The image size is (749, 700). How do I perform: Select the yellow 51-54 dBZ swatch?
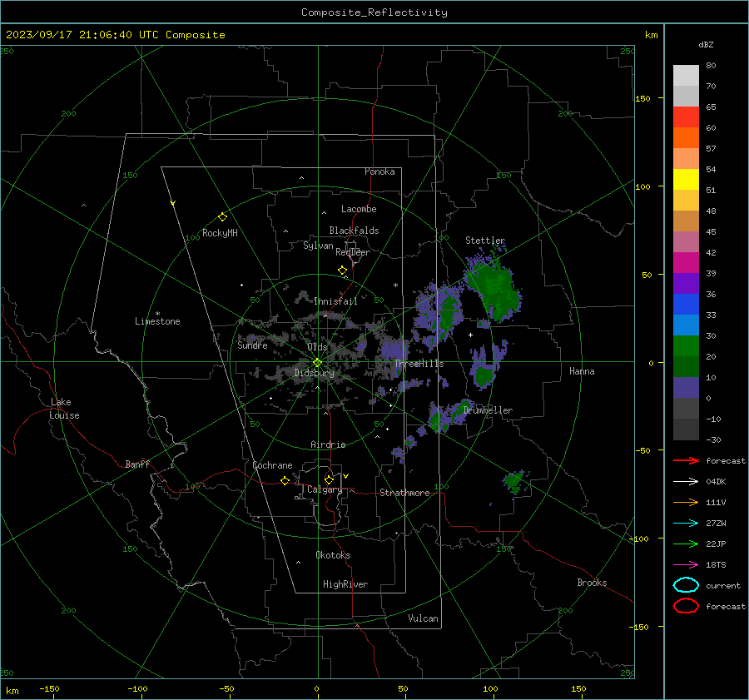coord(686,180)
